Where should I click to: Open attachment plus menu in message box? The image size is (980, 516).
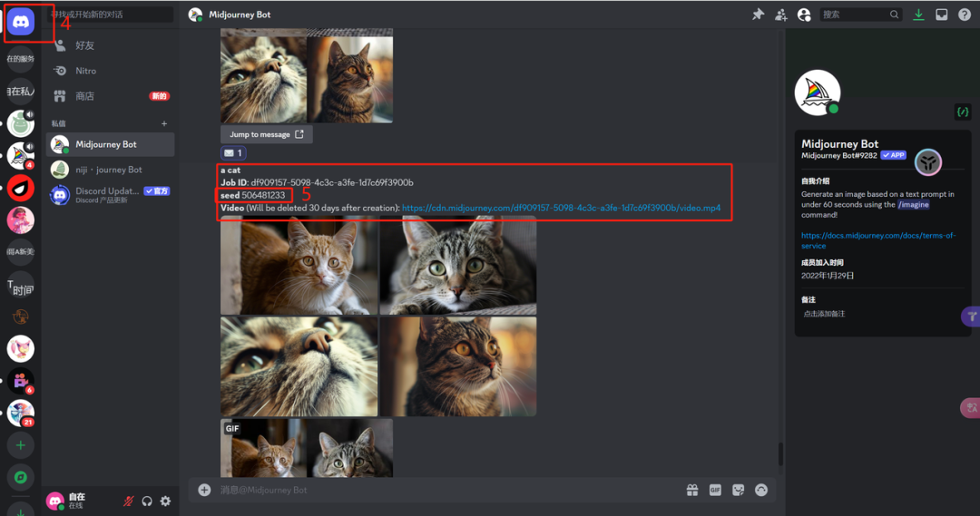(x=204, y=490)
